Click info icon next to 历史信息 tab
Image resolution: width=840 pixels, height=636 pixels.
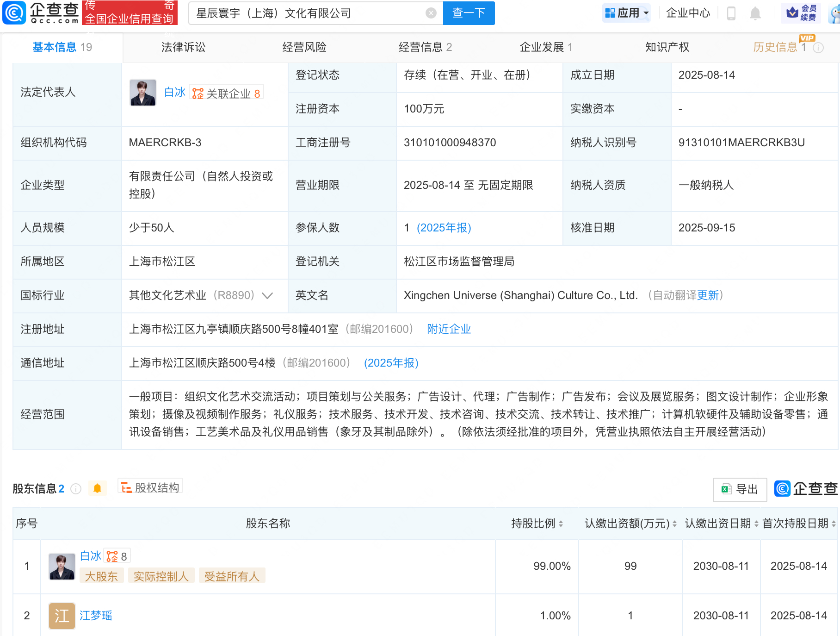click(x=818, y=48)
